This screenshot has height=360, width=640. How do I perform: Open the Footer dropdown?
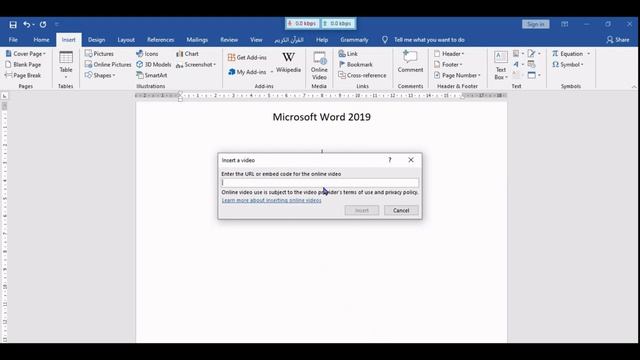click(448, 64)
